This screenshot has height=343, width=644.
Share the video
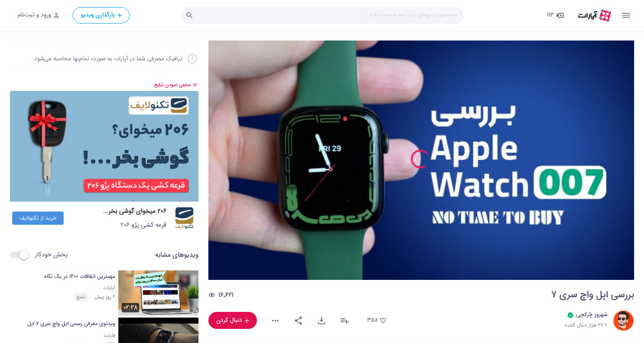pos(298,320)
